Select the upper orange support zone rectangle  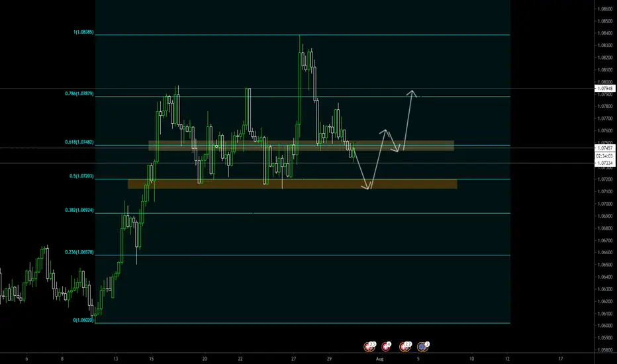[301, 146]
